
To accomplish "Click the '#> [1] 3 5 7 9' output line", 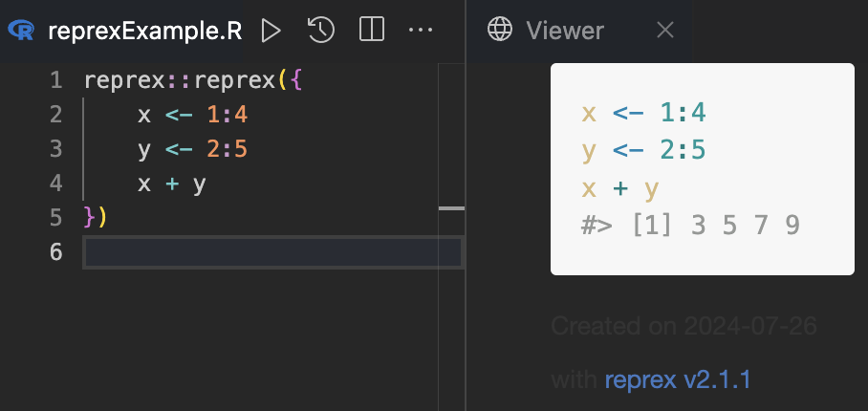I will coord(689,225).
